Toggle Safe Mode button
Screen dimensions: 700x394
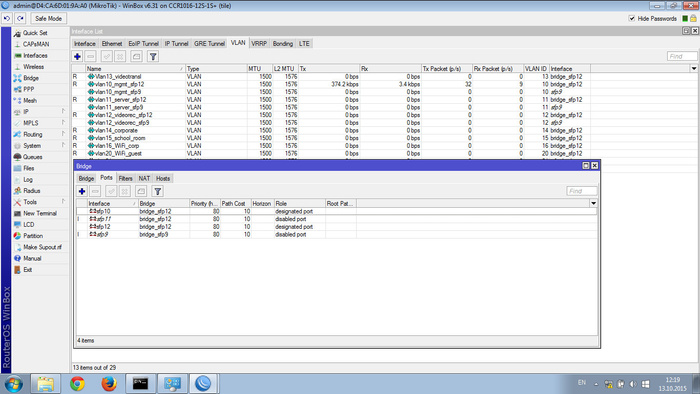[x=48, y=18]
